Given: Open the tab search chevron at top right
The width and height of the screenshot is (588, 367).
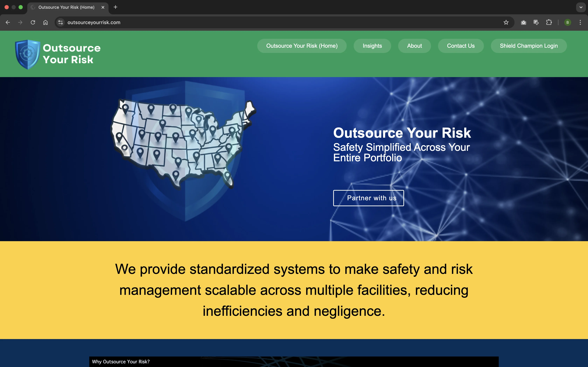Looking at the screenshot, I should tap(581, 7).
